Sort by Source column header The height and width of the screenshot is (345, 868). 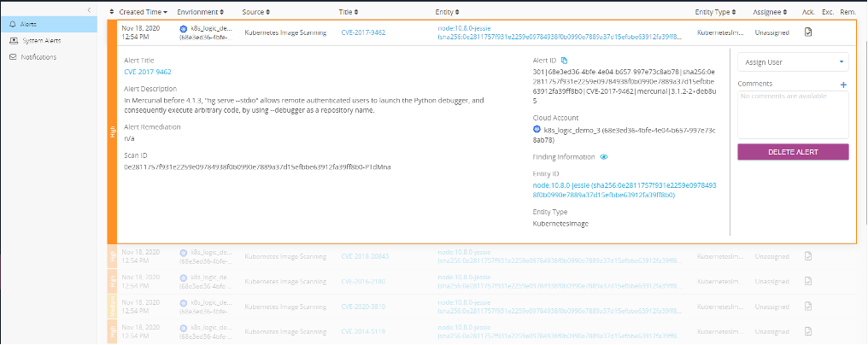point(255,12)
